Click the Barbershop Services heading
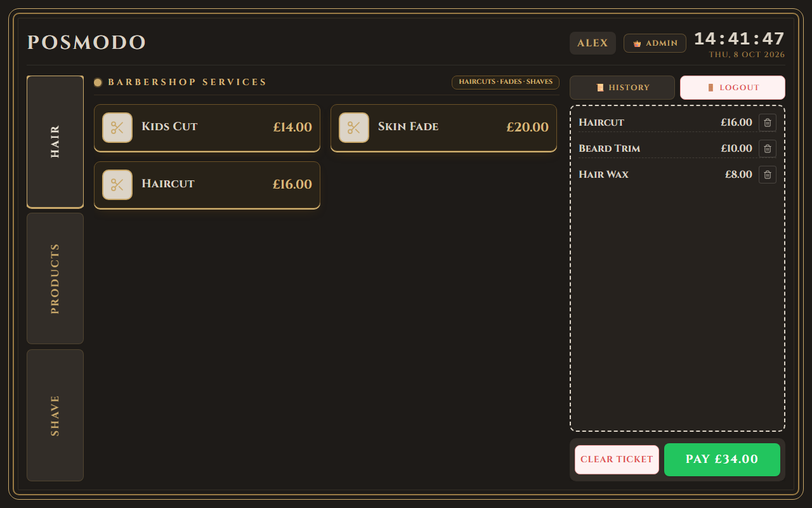The height and width of the screenshot is (508, 812). click(x=188, y=83)
